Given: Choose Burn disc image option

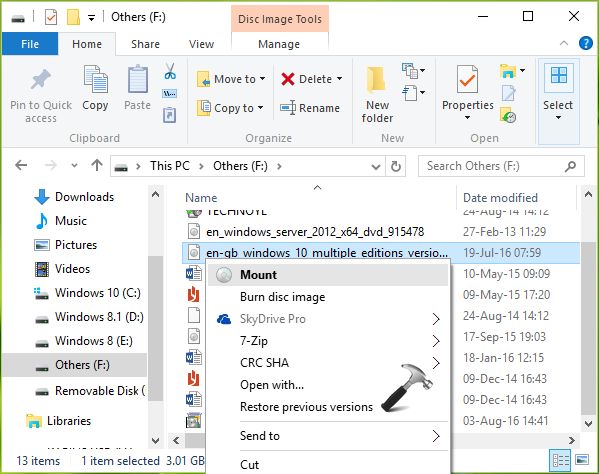Looking at the screenshot, I should [x=328, y=297].
